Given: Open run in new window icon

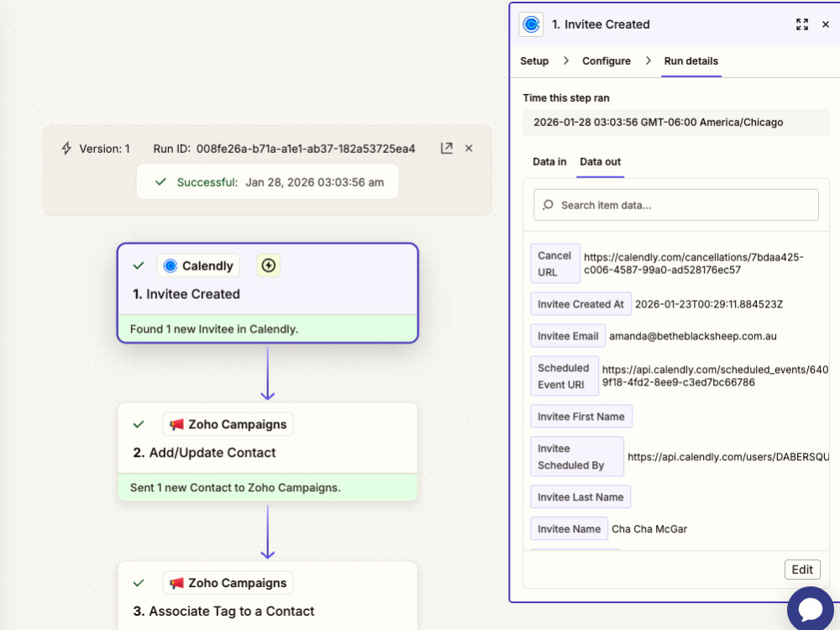Looking at the screenshot, I should [446, 149].
